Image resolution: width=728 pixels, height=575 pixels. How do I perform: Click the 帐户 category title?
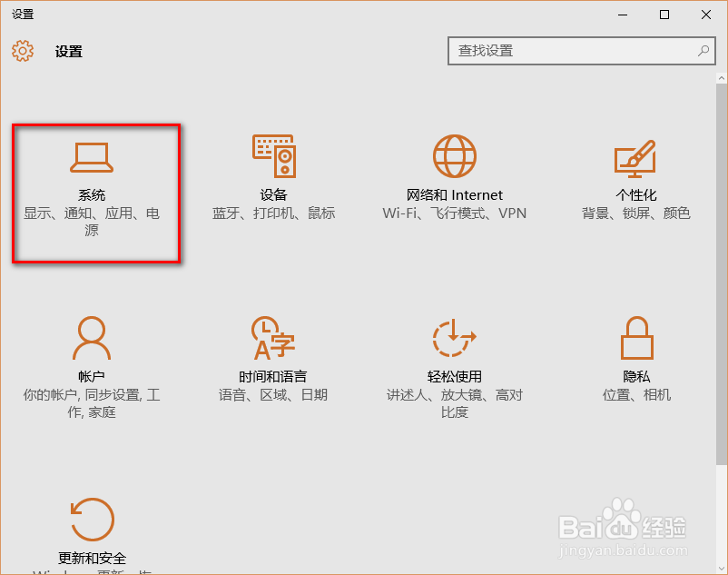(x=92, y=377)
